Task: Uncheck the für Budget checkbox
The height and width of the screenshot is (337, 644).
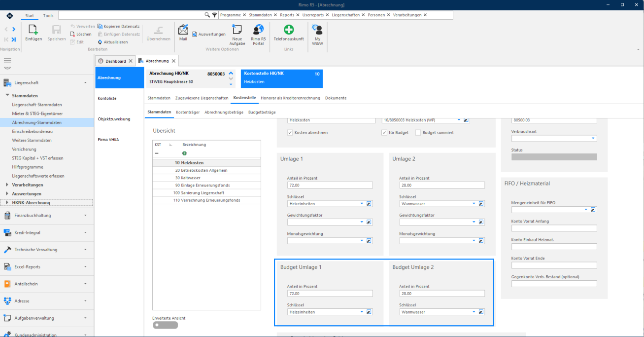Action: pyautogui.click(x=384, y=132)
